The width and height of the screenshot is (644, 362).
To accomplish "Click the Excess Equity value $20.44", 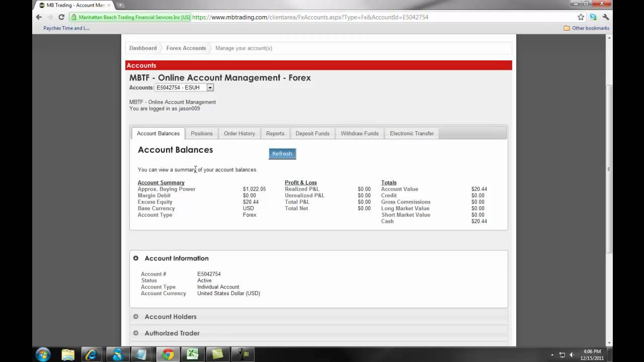I will (x=251, y=202).
